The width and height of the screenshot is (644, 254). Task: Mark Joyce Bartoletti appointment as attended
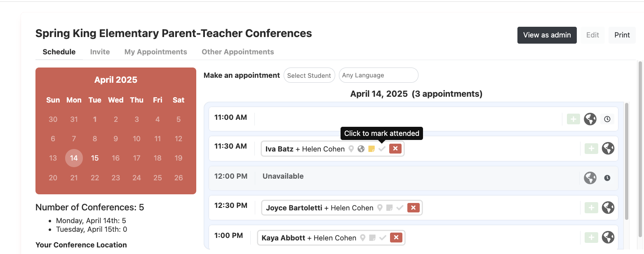[x=400, y=208]
